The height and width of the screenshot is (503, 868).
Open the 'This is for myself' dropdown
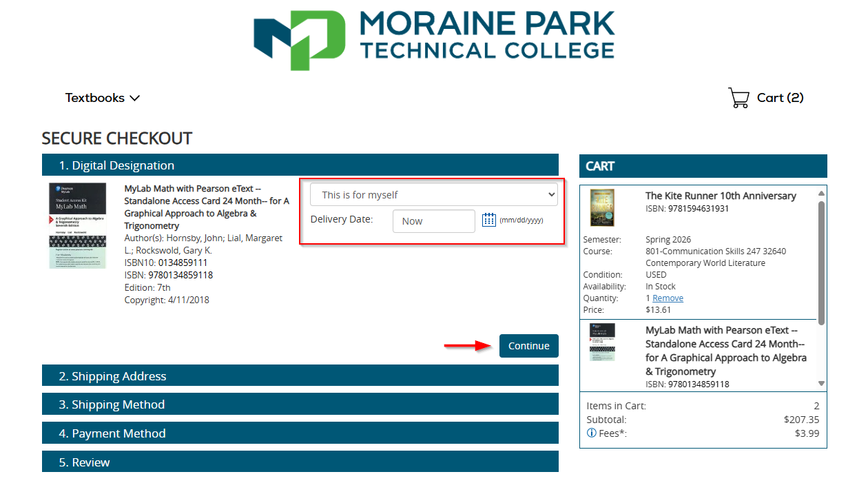point(433,195)
